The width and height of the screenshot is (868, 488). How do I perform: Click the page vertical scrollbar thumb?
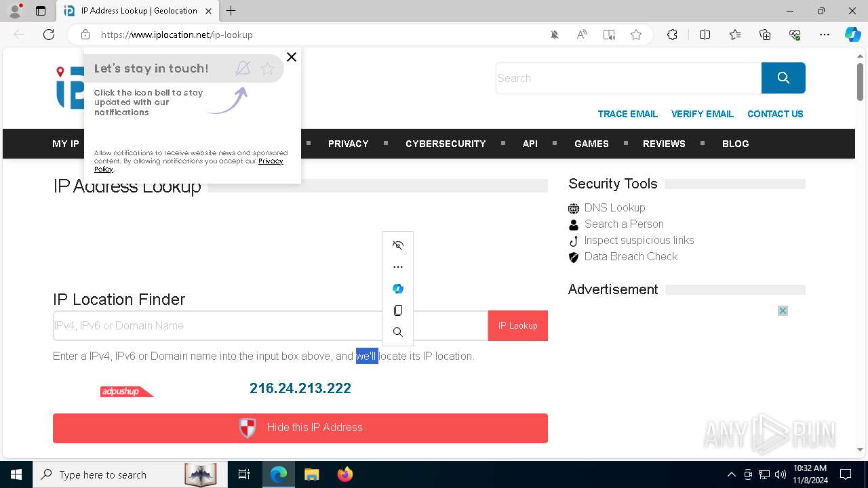pos(860,82)
